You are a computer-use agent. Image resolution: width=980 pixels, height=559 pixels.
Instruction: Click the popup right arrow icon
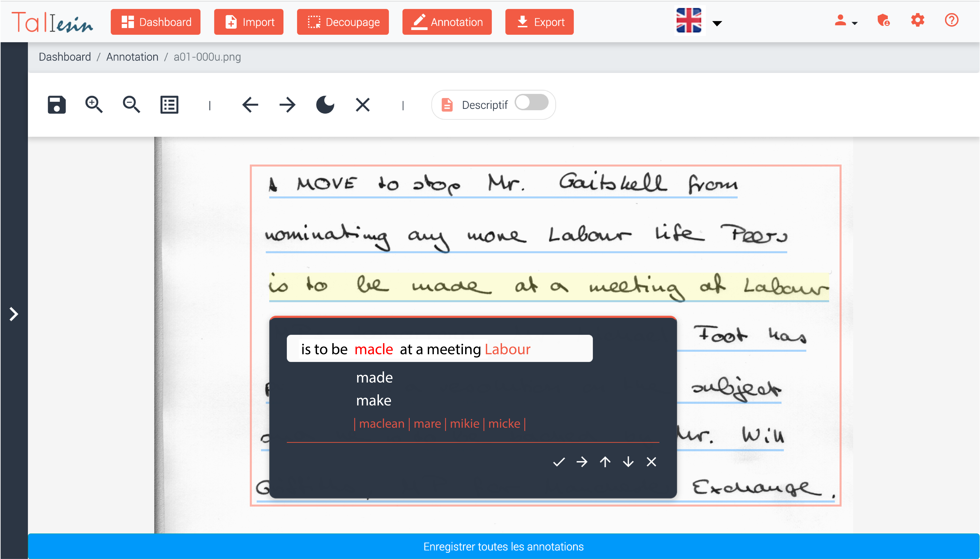[582, 462]
